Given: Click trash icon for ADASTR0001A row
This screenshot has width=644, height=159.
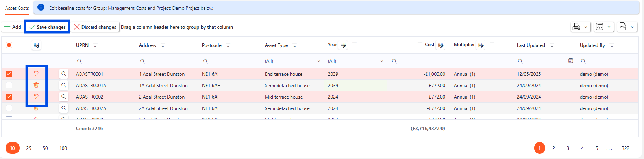Looking at the screenshot, I should click(36, 85).
